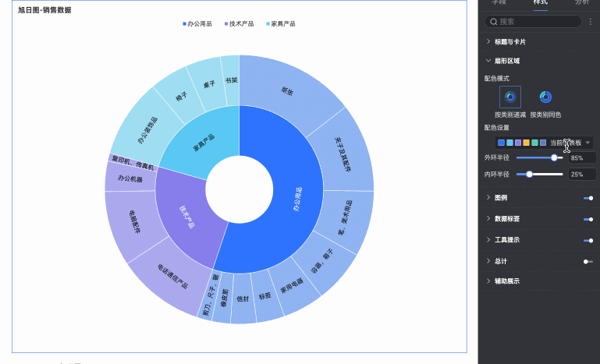Viewport: 600px width, 364px height.
Task: Select the 按类别递减 color mode icon
Action: point(510,97)
